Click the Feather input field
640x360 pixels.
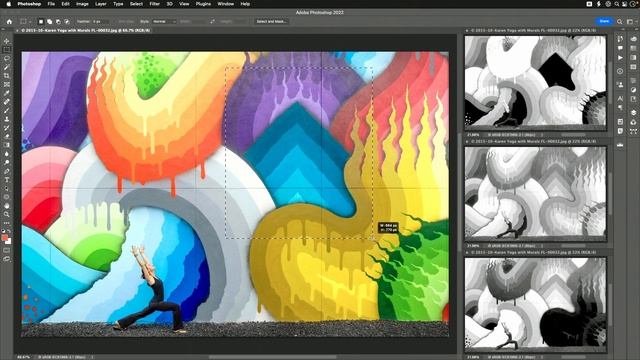pyautogui.click(x=100, y=21)
